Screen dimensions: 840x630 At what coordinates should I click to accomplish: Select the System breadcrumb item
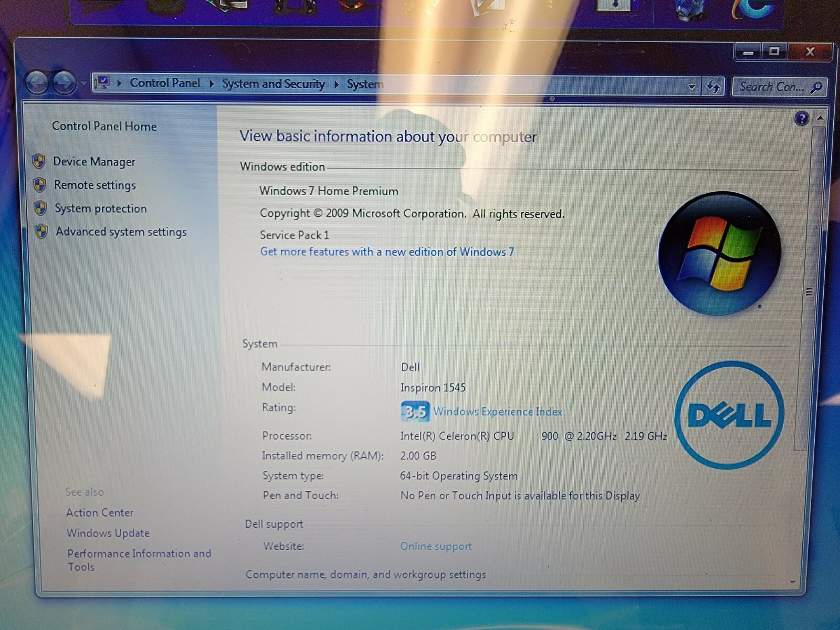(x=365, y=84)
